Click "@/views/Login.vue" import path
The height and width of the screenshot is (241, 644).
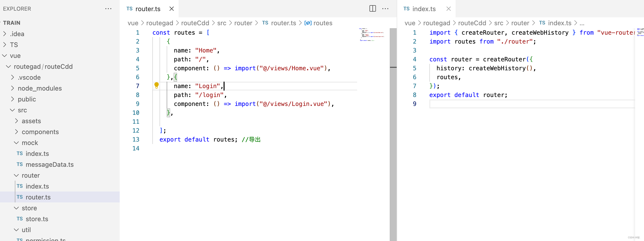(x=293, y=104)
